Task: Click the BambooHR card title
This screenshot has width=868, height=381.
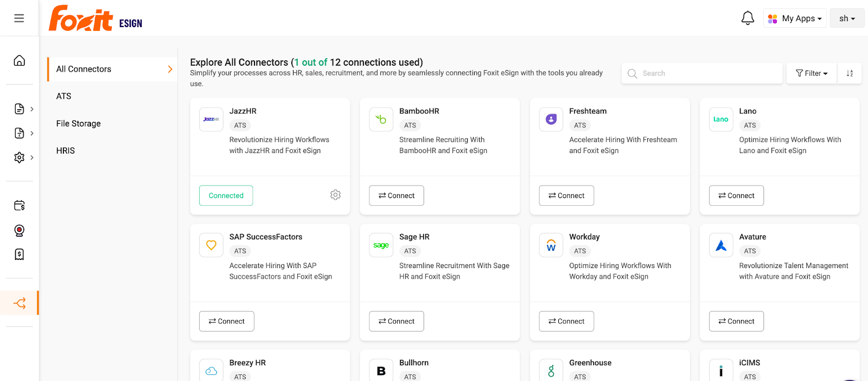Action: pos(419,111)
